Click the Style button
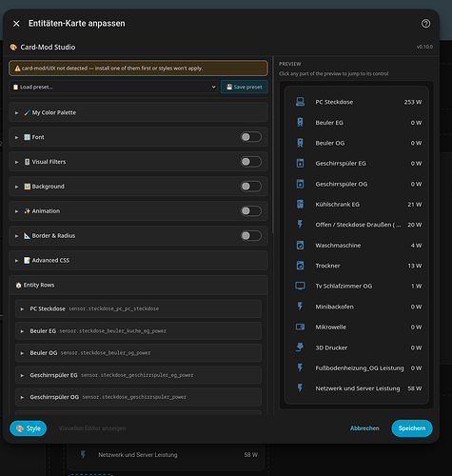The image size is (452, 476). (29, 428)
